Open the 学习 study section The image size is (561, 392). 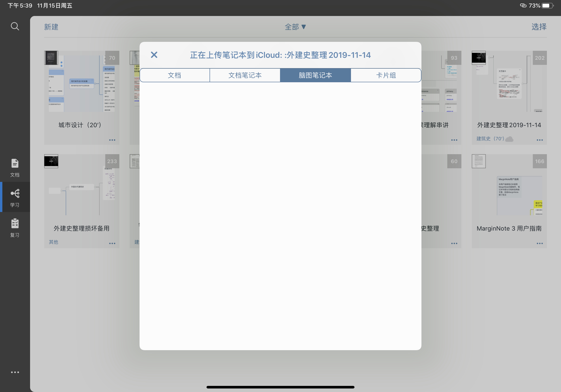tap(15, 198)
